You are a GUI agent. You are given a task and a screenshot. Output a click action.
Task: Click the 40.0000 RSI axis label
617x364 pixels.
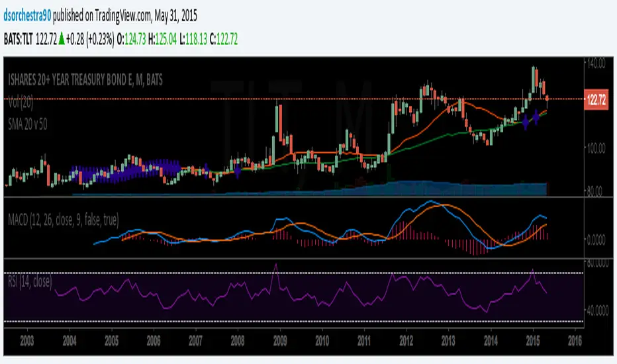point(598,311)
